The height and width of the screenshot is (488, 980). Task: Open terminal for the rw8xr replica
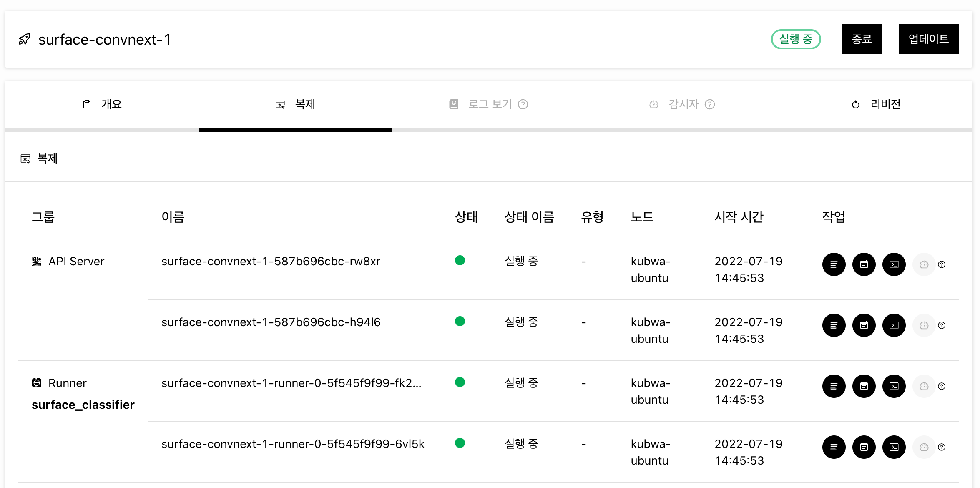coord(894,264)
